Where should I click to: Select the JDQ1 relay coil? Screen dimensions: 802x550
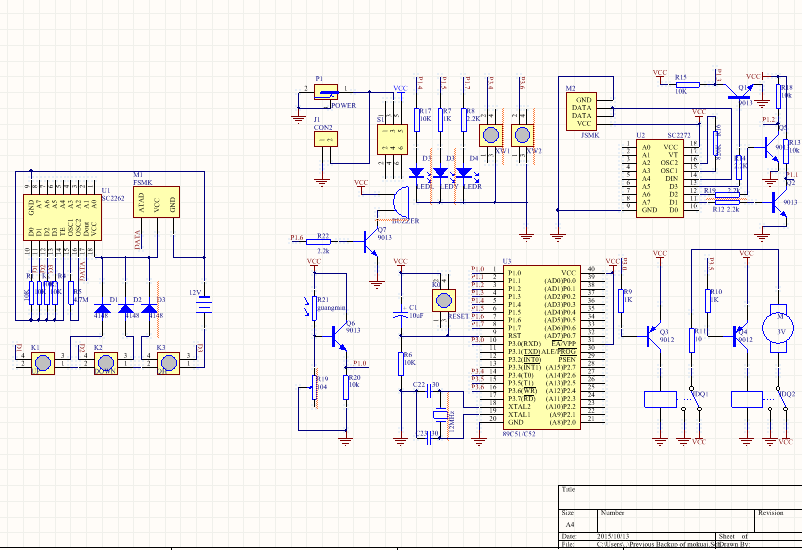point(660,400)
